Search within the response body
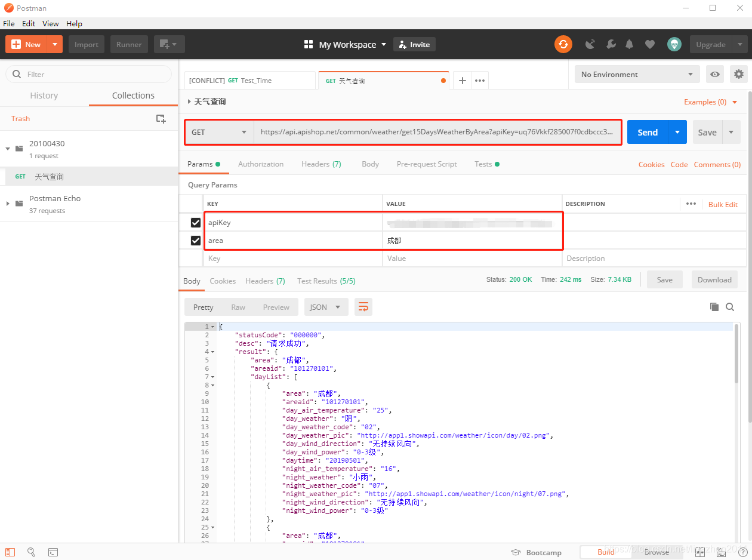 click(729, 307)
